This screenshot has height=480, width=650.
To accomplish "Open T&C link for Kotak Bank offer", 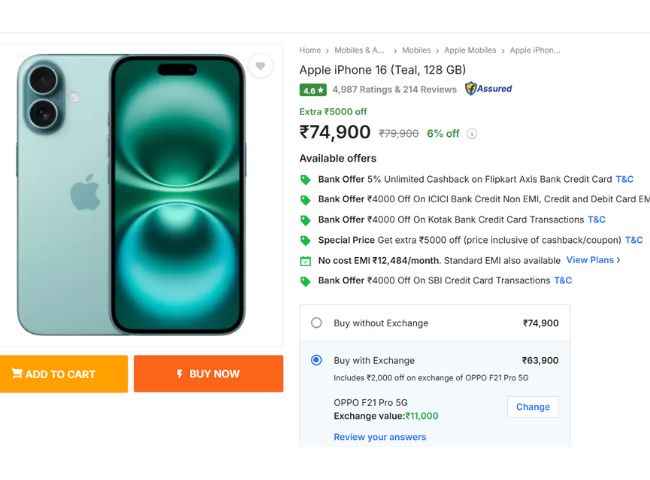I will (596, 220).
